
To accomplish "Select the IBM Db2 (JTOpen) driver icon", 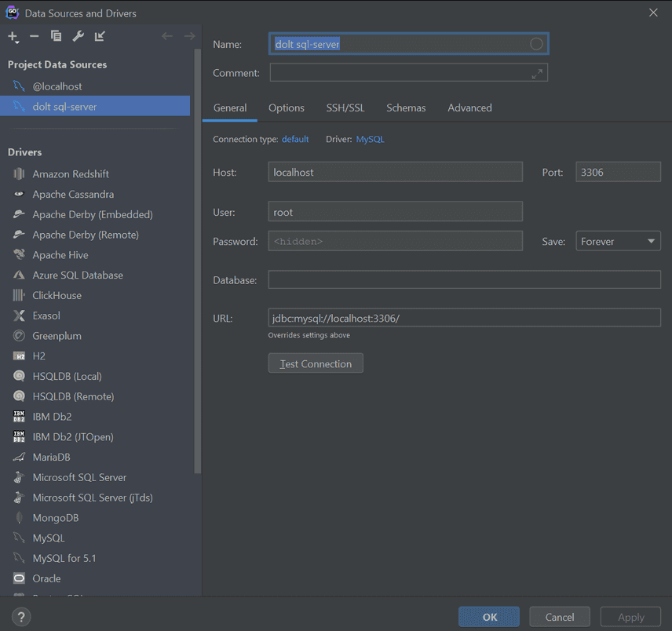I will (x=19, y=436).
